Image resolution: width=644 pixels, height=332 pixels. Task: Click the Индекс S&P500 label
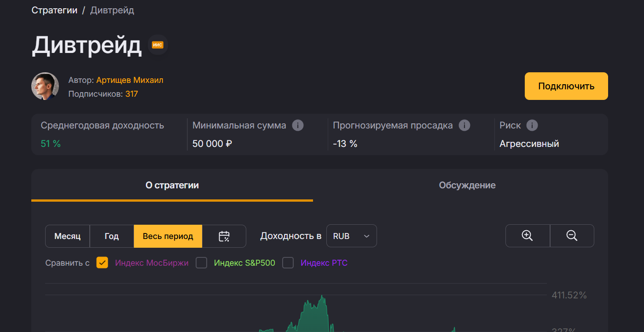pyautogui.click(x=244, y=263)
